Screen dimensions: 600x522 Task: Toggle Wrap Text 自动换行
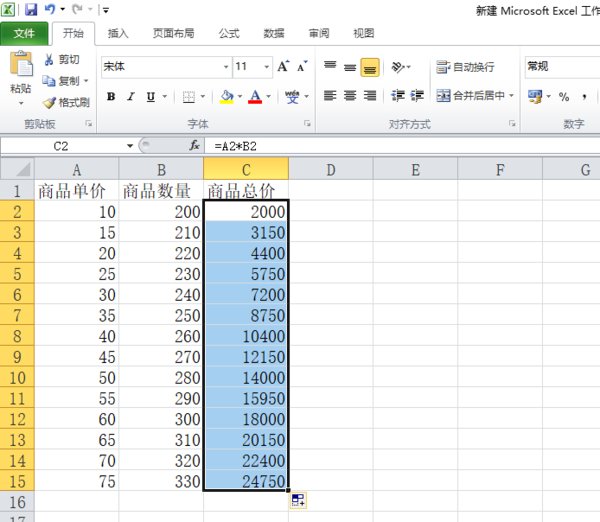[465, 67]
